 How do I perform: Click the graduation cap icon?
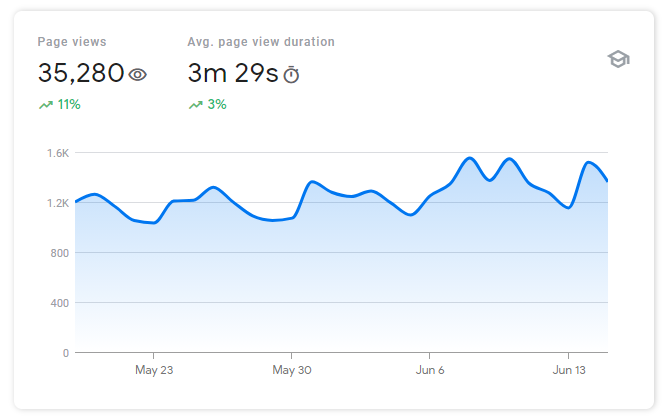(x=618, y=60)
